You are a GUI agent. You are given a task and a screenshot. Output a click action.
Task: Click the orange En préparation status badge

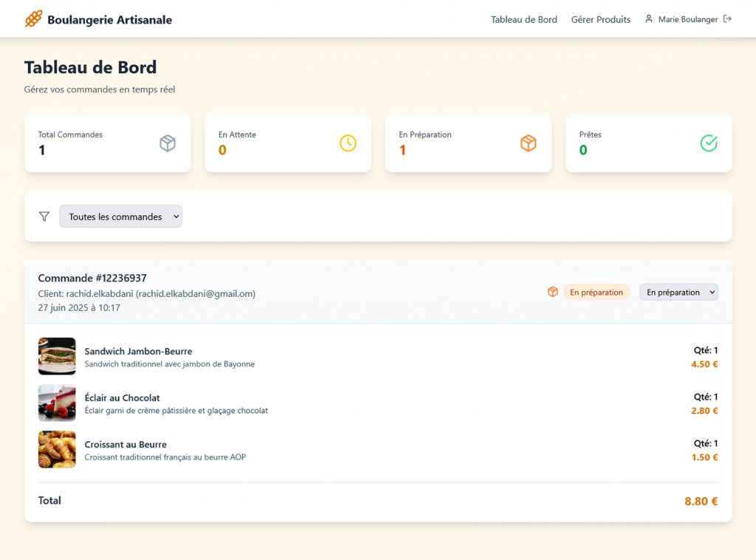[597, 293]
